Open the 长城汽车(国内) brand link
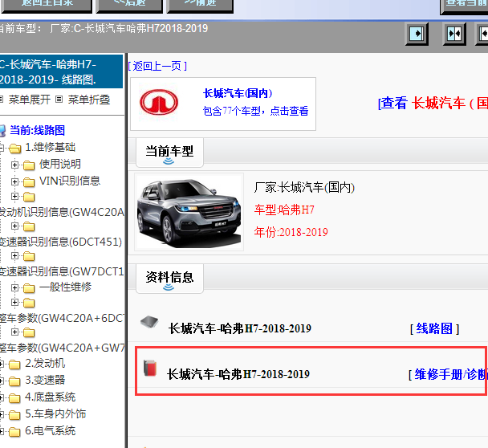 238,93
